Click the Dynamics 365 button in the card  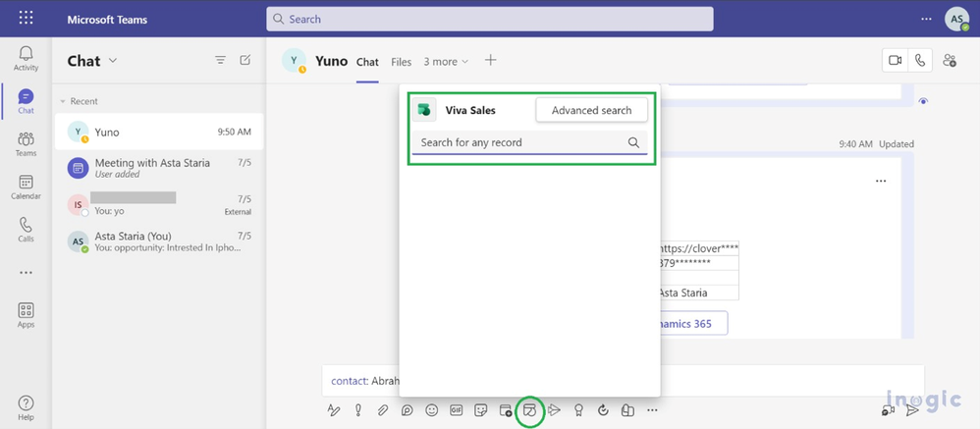click(x=693, y=323)
